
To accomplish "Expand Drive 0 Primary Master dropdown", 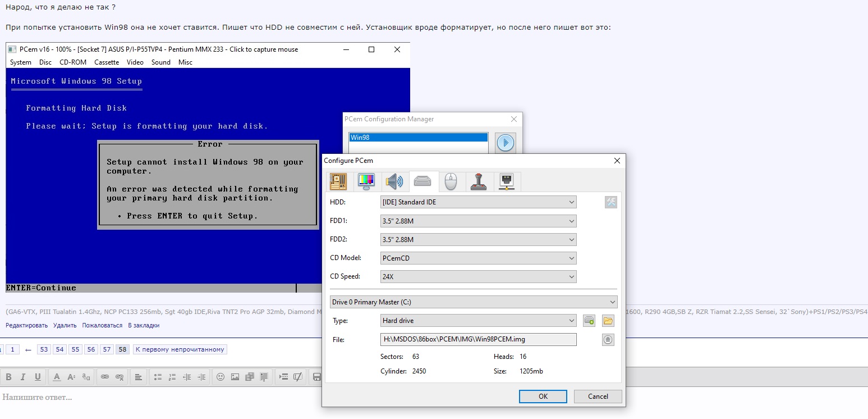I will [474, 302].
